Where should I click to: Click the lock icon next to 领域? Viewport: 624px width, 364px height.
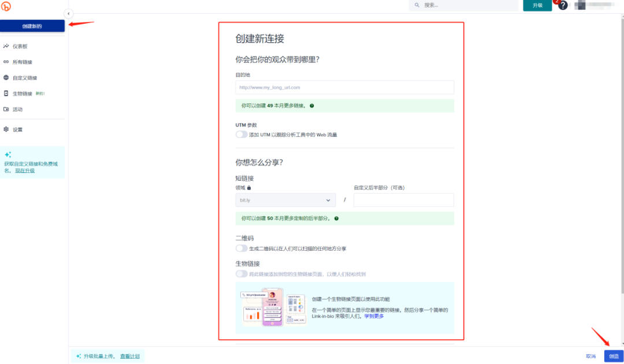pos(249,188)
